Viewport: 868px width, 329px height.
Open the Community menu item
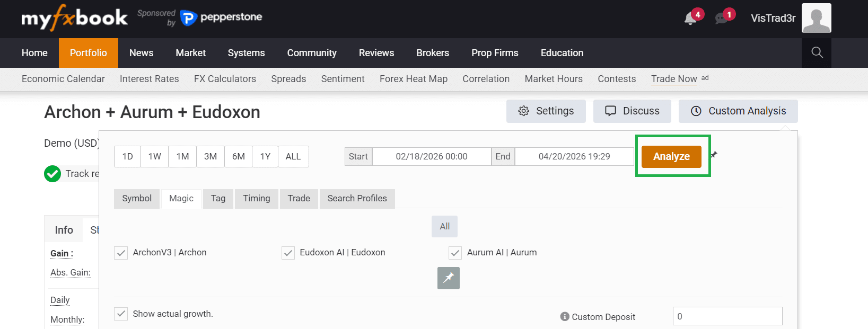pos(312,53)
